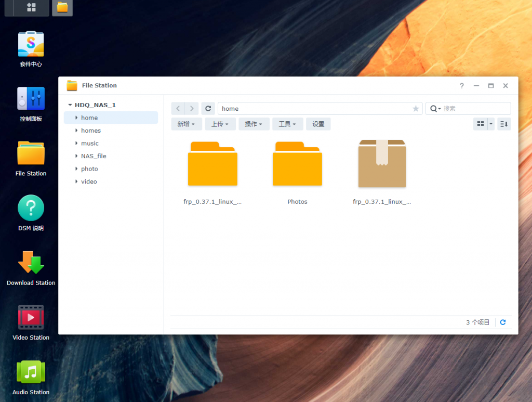The width and height of the screenshot is (532, 402).
Task: Toggle the sort order control
Action: (x=503, y=124)
